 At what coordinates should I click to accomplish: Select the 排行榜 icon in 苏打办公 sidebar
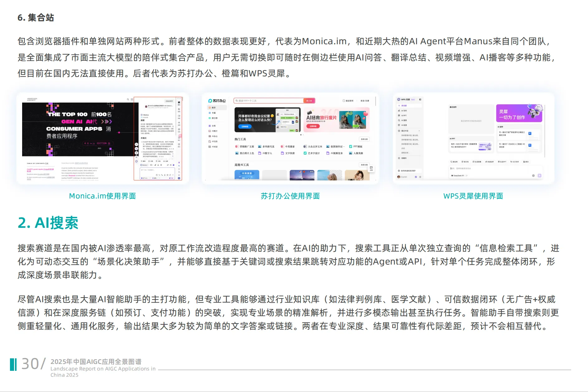coord(214,118)
